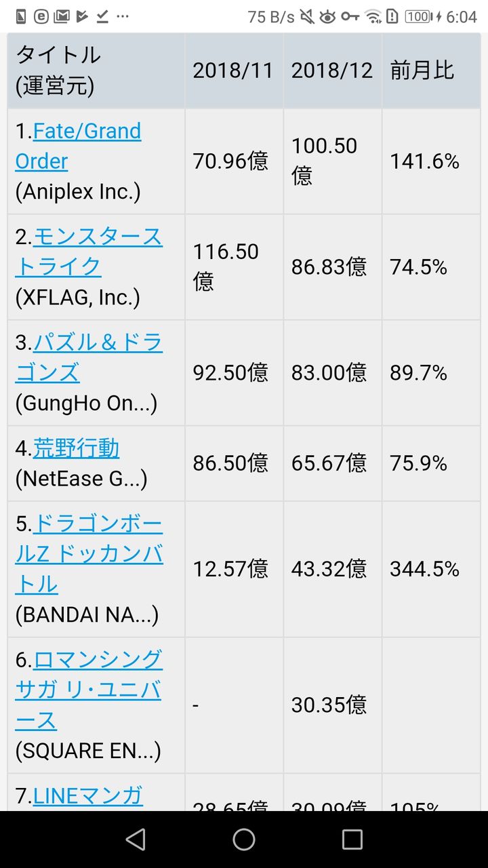
Task: Open the ドラゴンボールZ ドッカンバトル link
Action: pyautogui.click(x=89, y=554)
